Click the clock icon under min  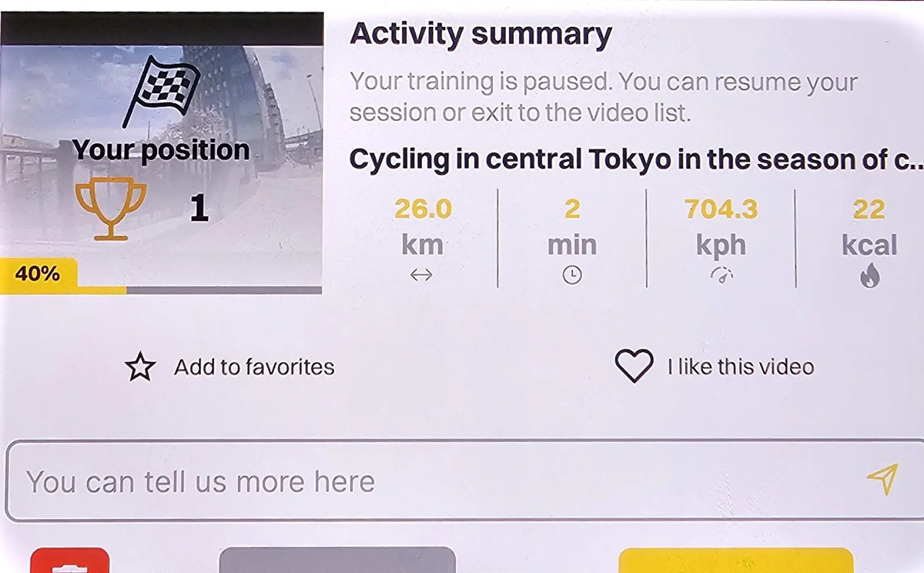572,275
